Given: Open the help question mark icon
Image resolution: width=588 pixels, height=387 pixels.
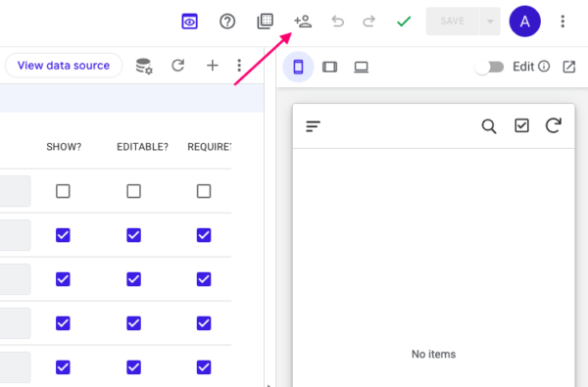Looking at the screenshot, I should click(x=227, y=22).
